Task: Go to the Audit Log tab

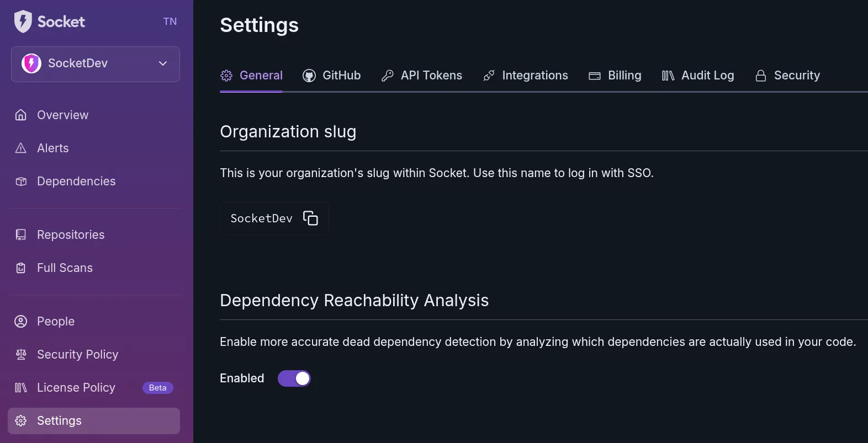Action: [698, 76]
